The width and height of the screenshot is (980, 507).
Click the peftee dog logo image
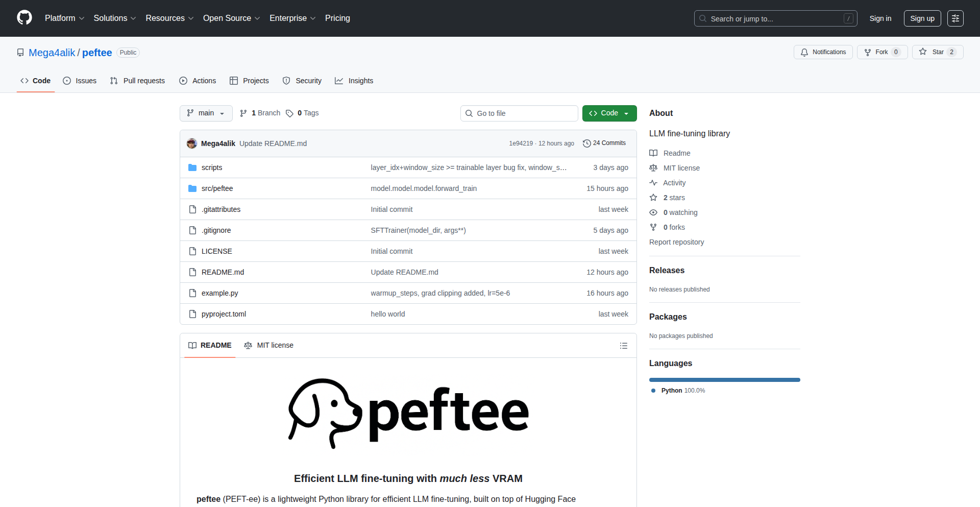[408, 414]
